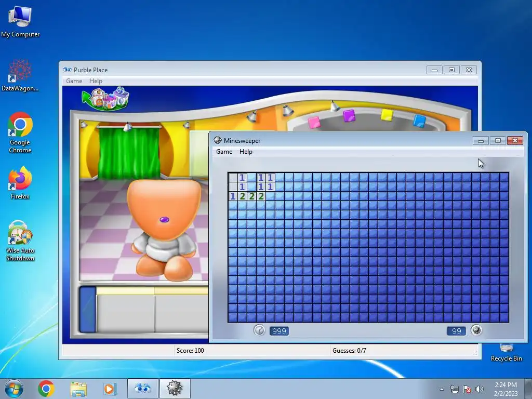Open the Game menu in Minesweeper
The image size is (532, 399).
tap(224, 152)
